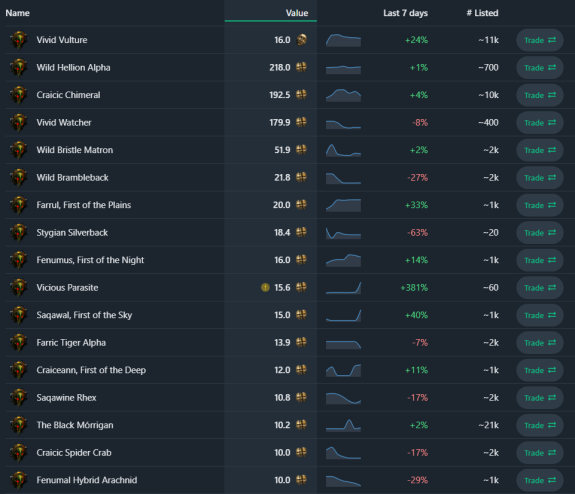The image size is (575, 494).
Task: Open Trade for Saqawal, First of the Sky
Action: click(540, 315)
